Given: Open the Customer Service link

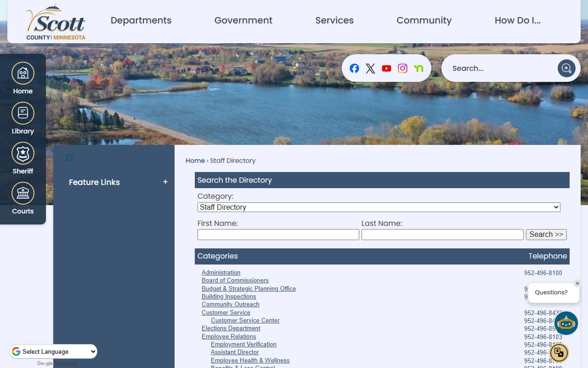Looking at the screenshot, I should coord(226,313).
